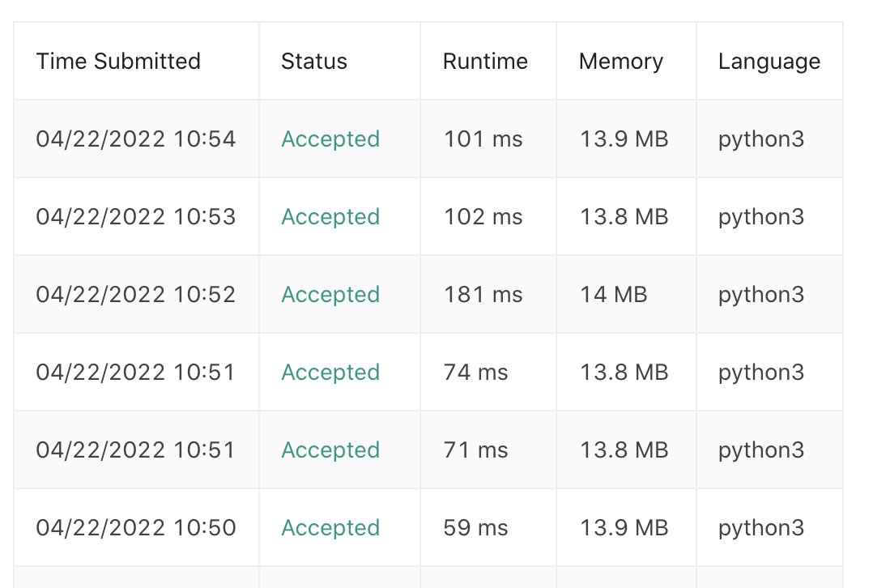Open the Accepted submission from 10:53
Screen dimensions: 873x588
pyautogui.click(x=330, y=217)
